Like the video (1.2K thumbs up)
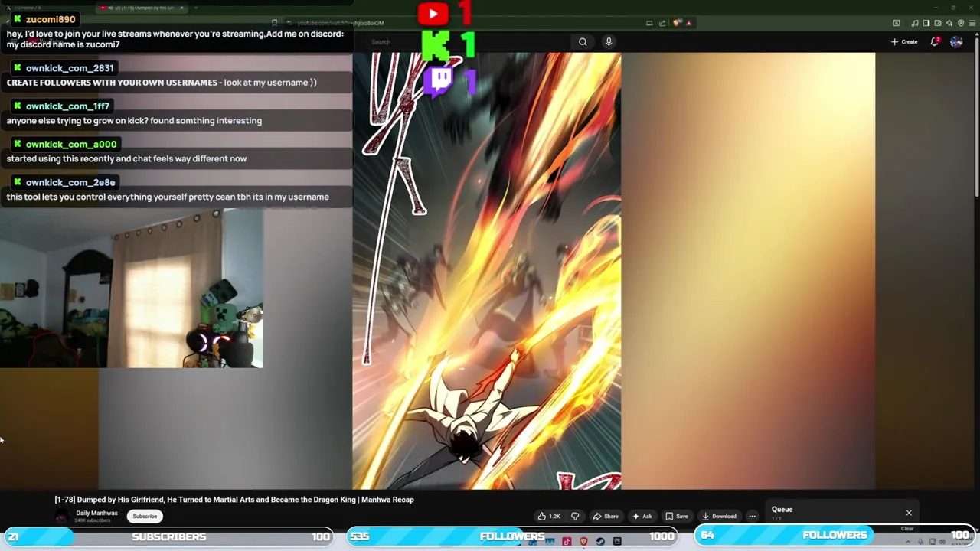This screenshot has width=980, height=551. (549, 517)
